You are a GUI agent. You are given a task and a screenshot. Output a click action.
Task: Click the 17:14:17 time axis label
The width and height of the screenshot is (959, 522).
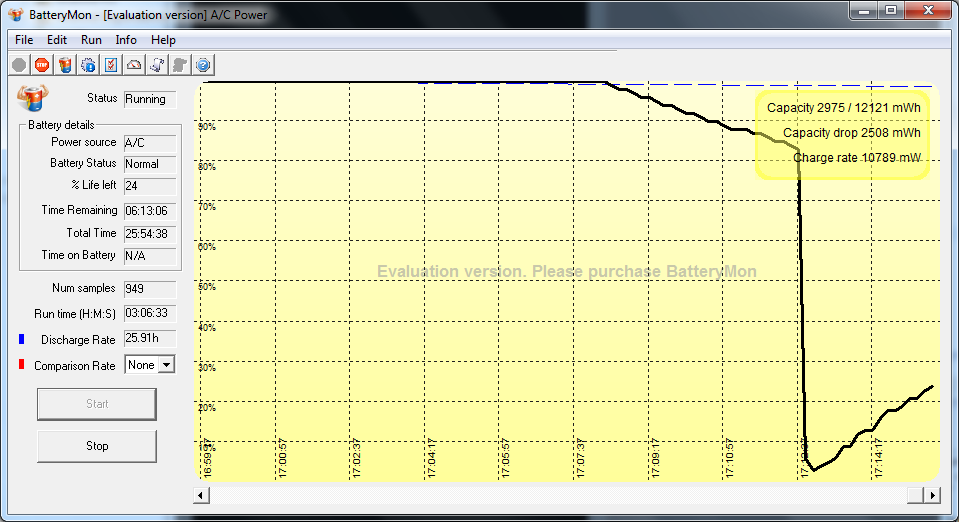878,458
